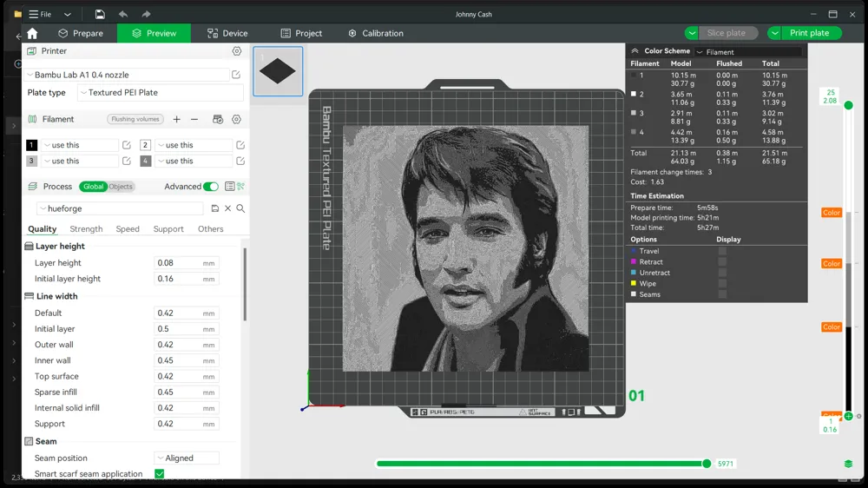The width and height of the screenshot is (868, 488).
Task: Open the hueforge process preset dropdown
Action: coord(120,208)
